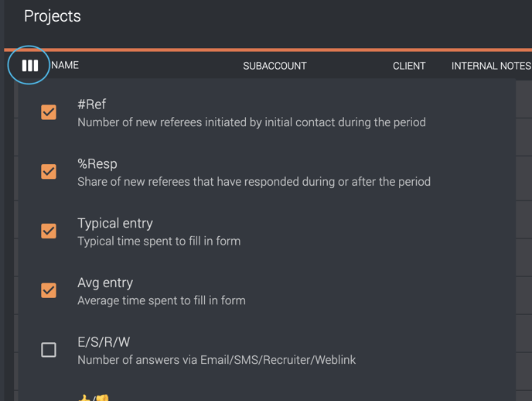The height and width of the screenshot is (401, 532).
Task: Uncheck the #Ref checkbox
Action: click(x=49, y=112)
